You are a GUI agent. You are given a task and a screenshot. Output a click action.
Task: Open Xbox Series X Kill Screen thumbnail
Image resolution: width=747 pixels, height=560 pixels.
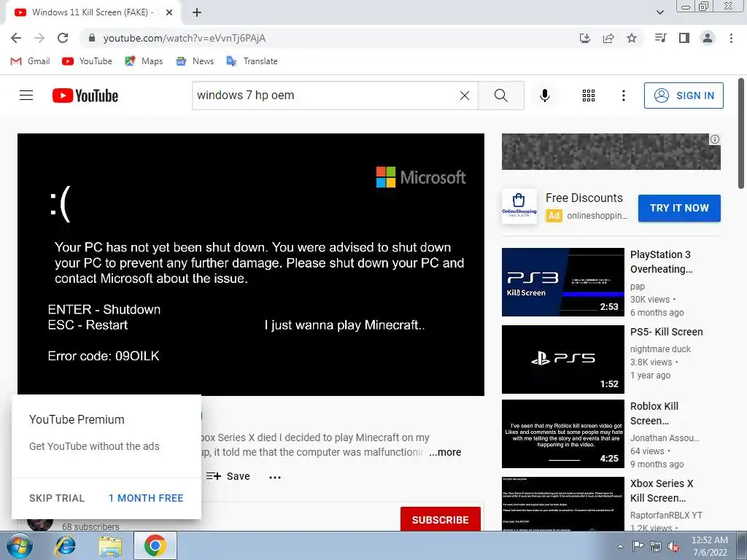pos(562,504)
